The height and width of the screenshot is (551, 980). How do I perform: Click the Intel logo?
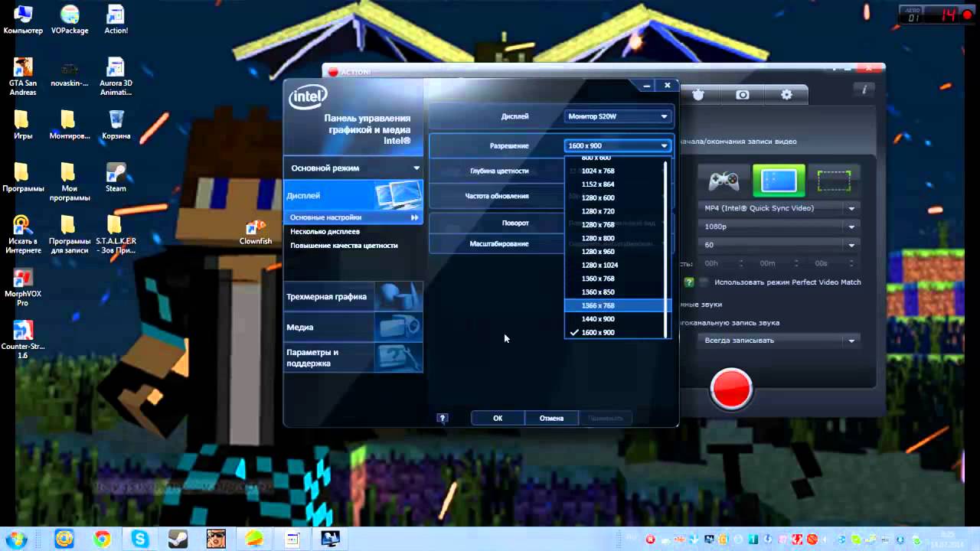[x=308, y=97]
